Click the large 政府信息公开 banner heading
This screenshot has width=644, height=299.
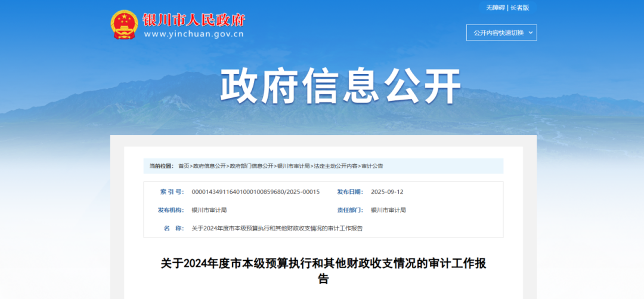[340, 87]
